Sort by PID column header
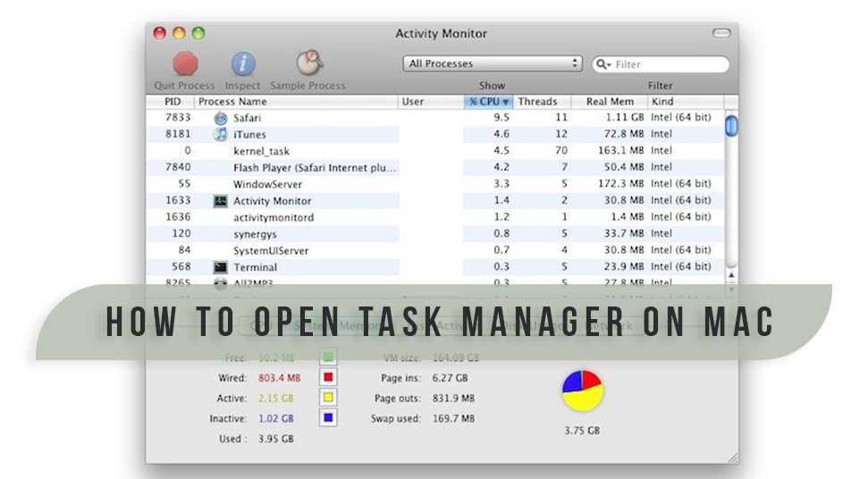The height and width of the screenshot is (479, 868). point(173,101)
